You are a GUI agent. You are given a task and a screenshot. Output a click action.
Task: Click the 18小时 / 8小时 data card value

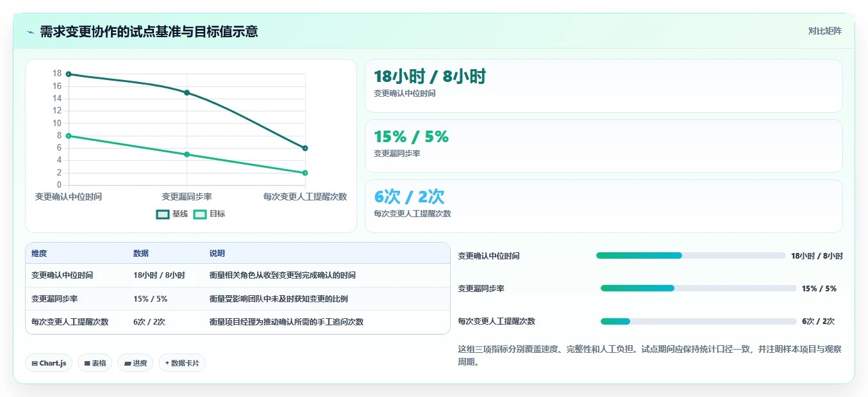(x=430, y=77)
